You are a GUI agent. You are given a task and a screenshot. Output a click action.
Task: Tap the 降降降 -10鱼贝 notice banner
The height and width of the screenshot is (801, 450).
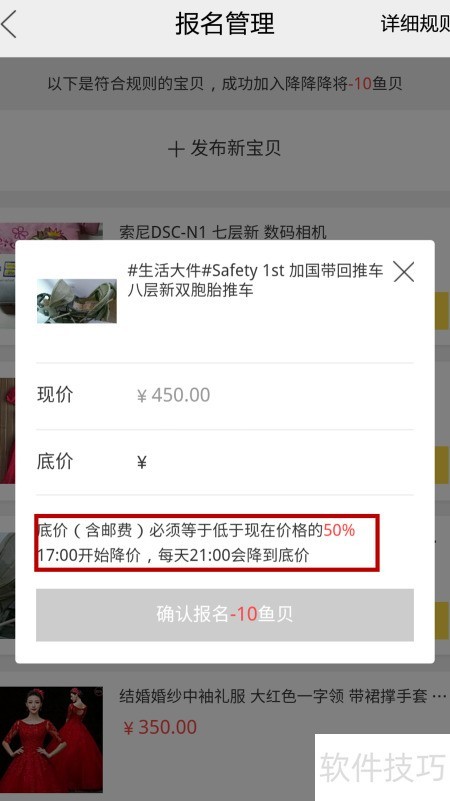pyautogui.click(x=225, y=83)
